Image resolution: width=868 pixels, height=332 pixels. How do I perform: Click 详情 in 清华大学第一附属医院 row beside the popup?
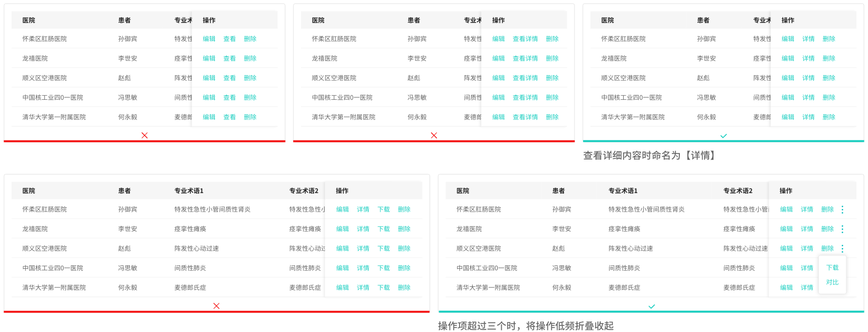[807, 287]
